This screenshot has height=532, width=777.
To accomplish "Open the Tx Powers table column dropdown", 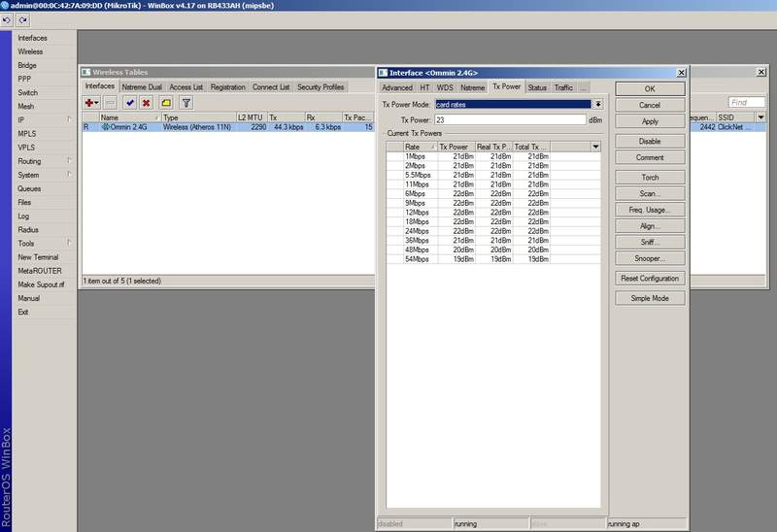I will click(x=595, y=147).
